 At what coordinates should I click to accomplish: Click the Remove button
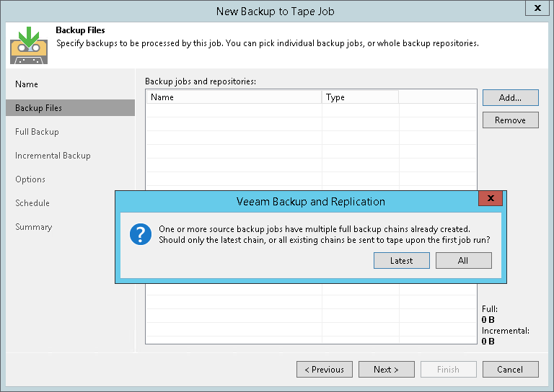point(511,120)
